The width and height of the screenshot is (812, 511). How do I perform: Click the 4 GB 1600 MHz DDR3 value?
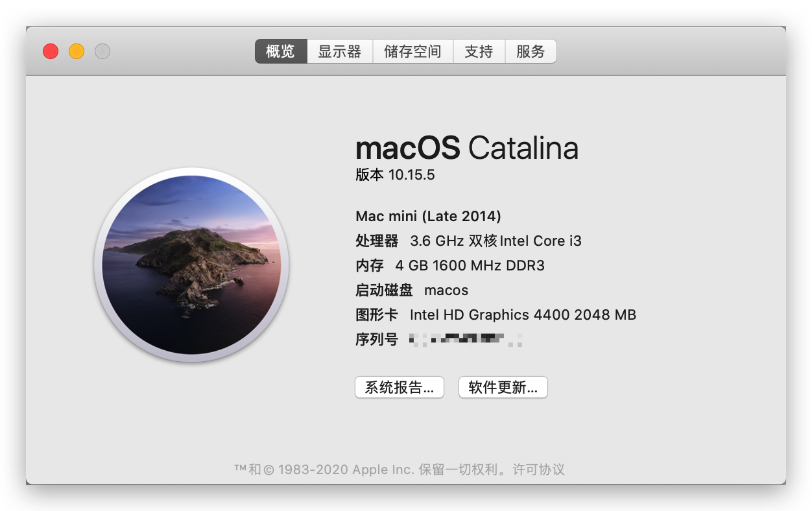coord(470,265)
